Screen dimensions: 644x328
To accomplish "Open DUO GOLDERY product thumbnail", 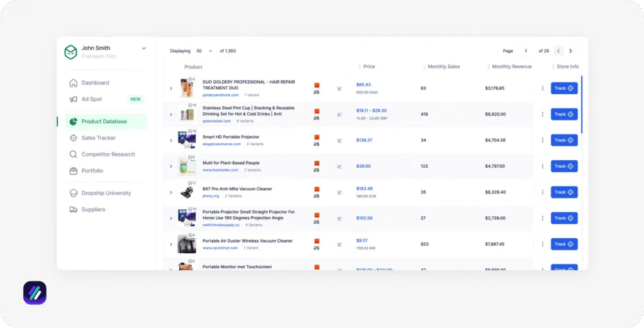I will click(x=187, y=88).
